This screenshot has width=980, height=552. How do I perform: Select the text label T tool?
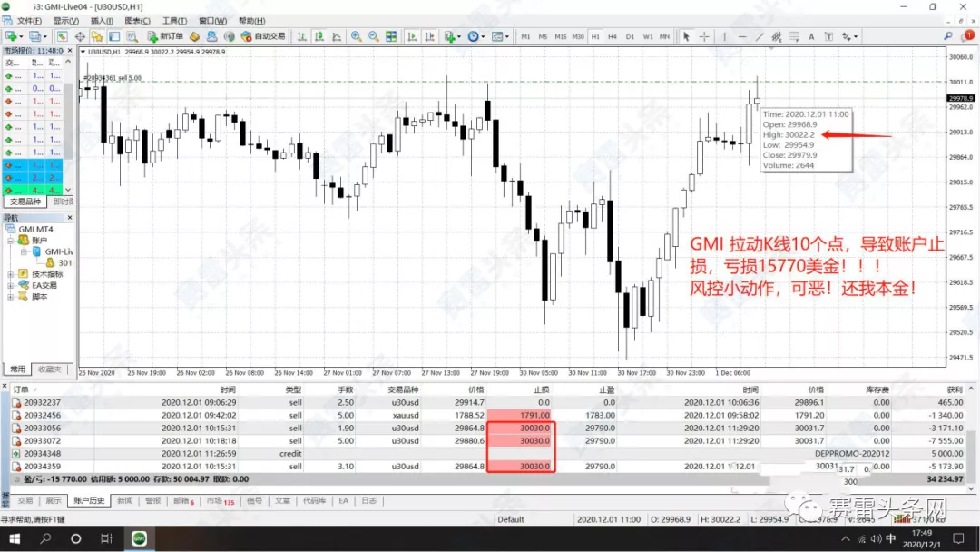tap(828, 37)
